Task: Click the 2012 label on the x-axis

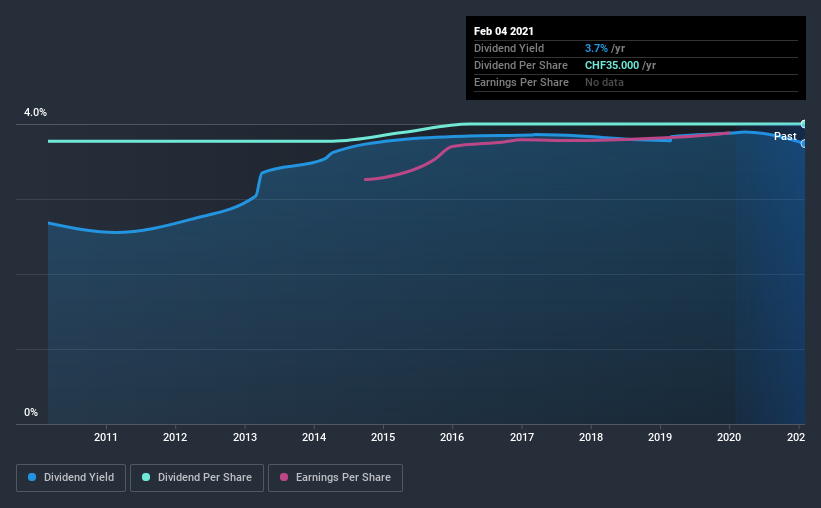Action: tap(175, 437)
